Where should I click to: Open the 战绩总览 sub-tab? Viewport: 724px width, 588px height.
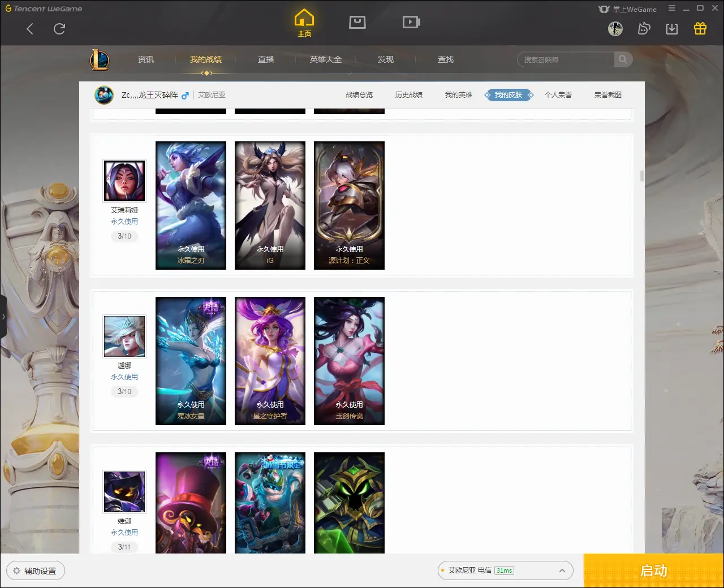coord(359,95)
